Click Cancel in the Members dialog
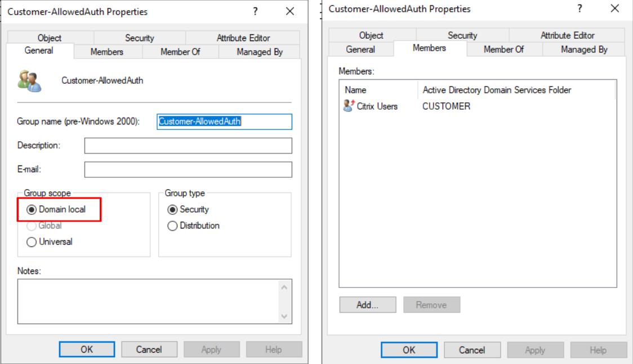 472,350
